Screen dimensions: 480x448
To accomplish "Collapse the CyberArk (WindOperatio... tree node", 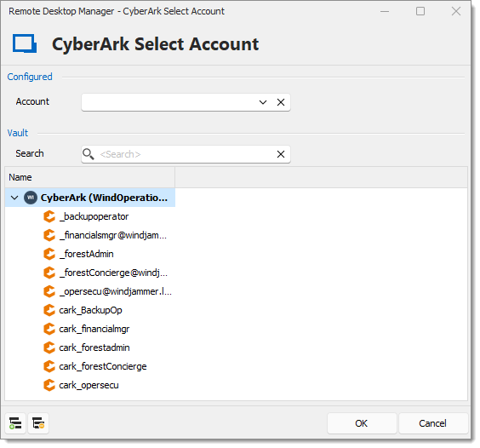I will [14, 198].
